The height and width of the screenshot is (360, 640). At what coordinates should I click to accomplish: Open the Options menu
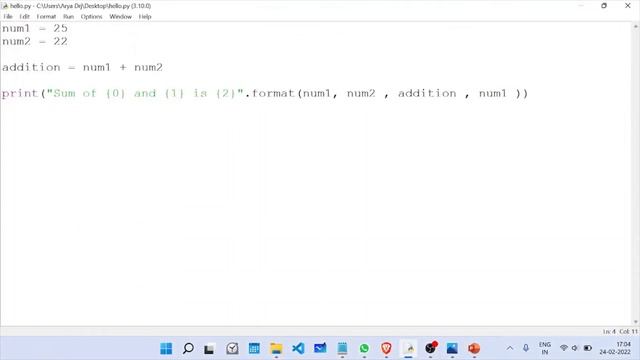pos(91,17)
